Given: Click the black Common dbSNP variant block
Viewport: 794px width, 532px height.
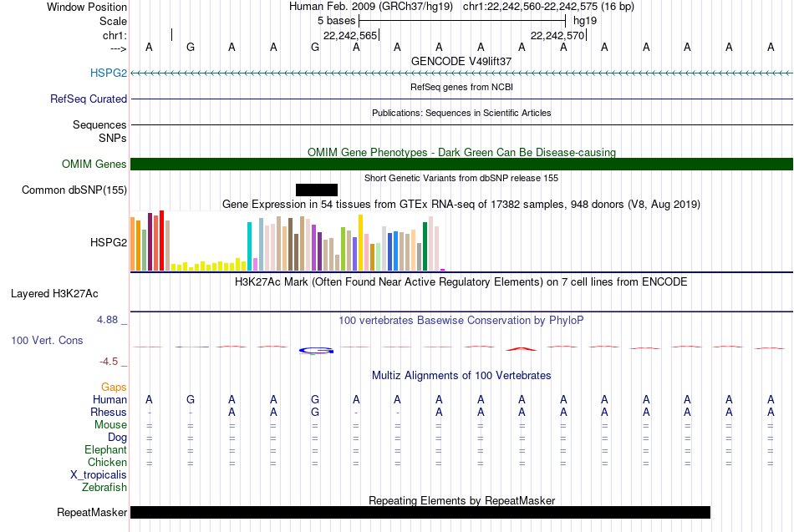Looking at the screenshot, I should 317,190.
